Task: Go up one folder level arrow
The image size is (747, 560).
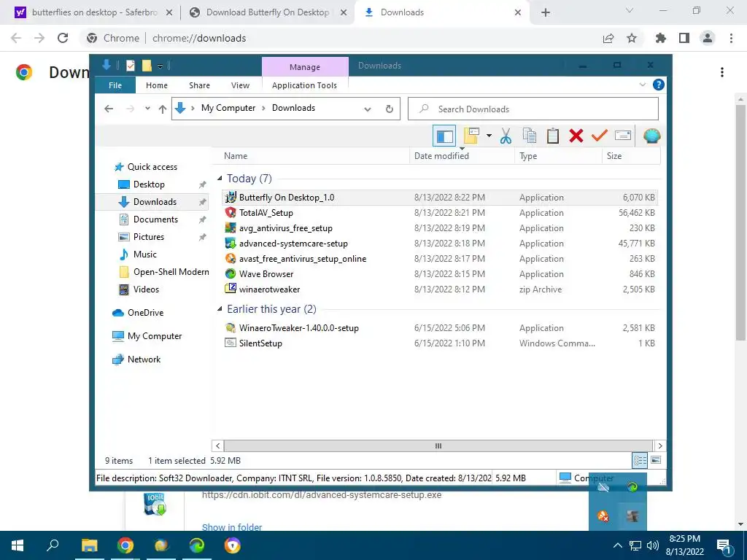Action: [163, 109]
